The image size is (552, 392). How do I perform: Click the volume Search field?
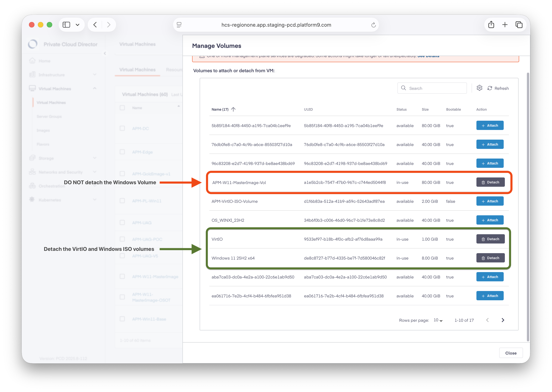coord(432,88)
